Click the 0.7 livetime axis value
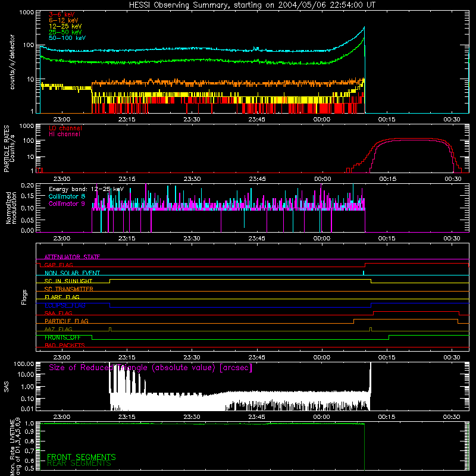This screenshot has width=476, height=476. click(x=29, y=451)
